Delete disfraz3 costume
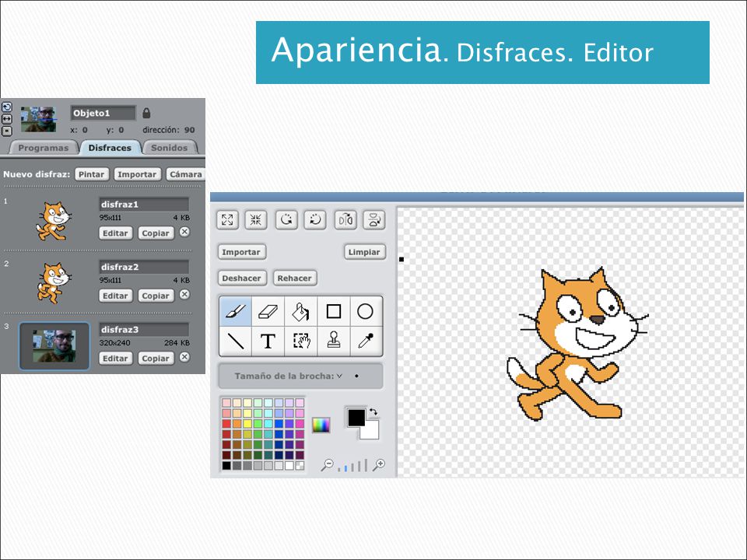 pos(184,357)
